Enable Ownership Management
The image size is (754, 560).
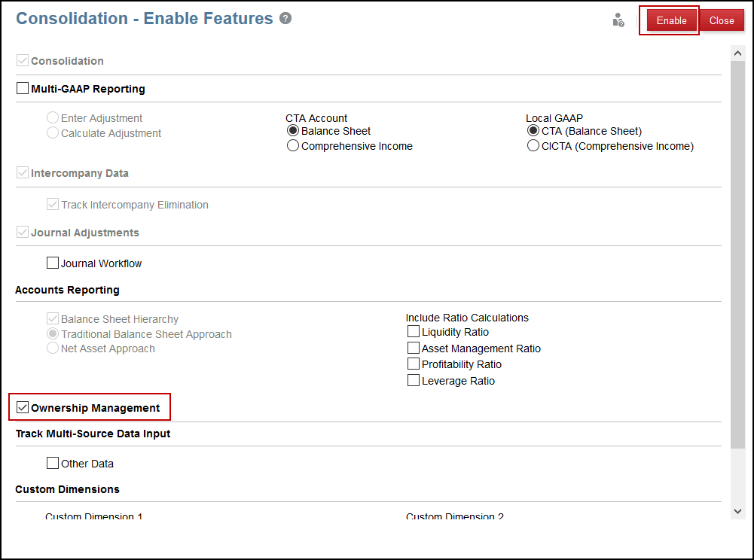[23, 406]
